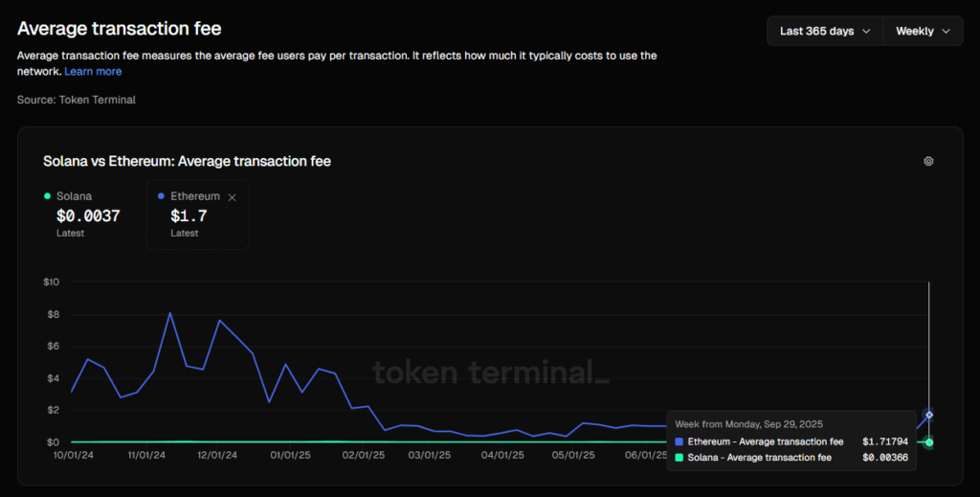Click the $4 y-axis label
Image resolution: width=980 pixels, height=497 pixels.
[54, 378]
